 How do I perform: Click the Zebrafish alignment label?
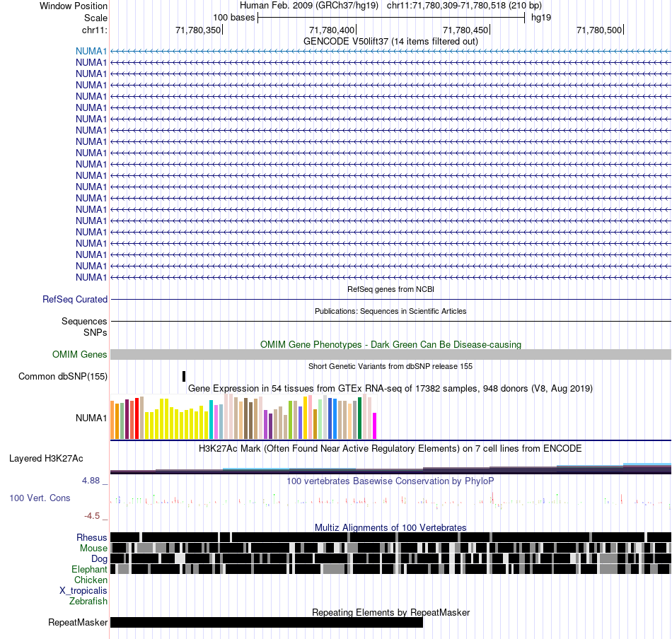(88, 601)
